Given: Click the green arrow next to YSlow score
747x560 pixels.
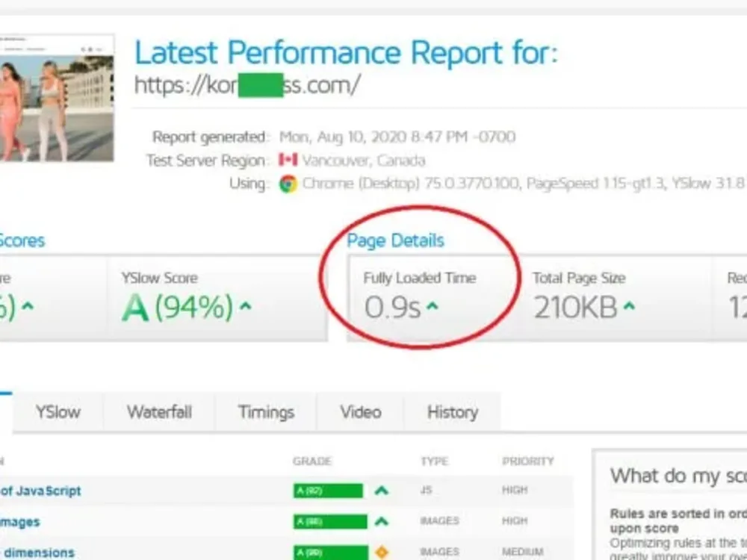Looking at the screenshot, I should click(x=245, y=306).
